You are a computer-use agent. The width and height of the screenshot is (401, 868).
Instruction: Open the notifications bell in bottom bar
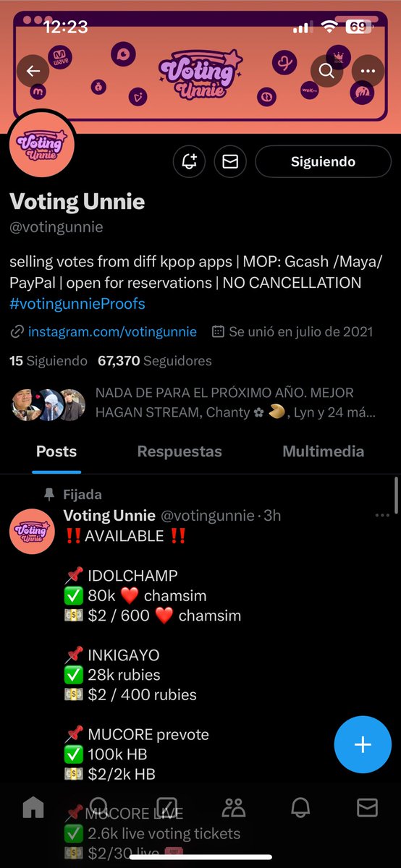(x=301, y=807)
